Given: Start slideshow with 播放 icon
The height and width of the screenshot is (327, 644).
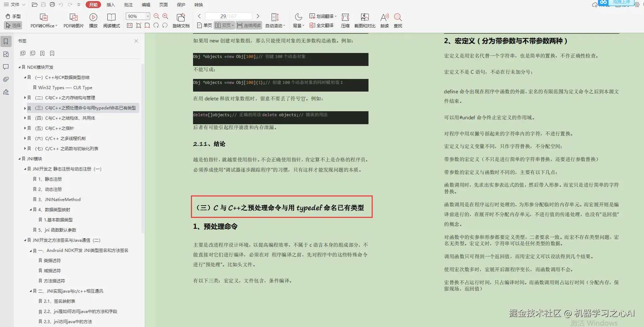Looking at the screenshot, I should pos(93,21).
